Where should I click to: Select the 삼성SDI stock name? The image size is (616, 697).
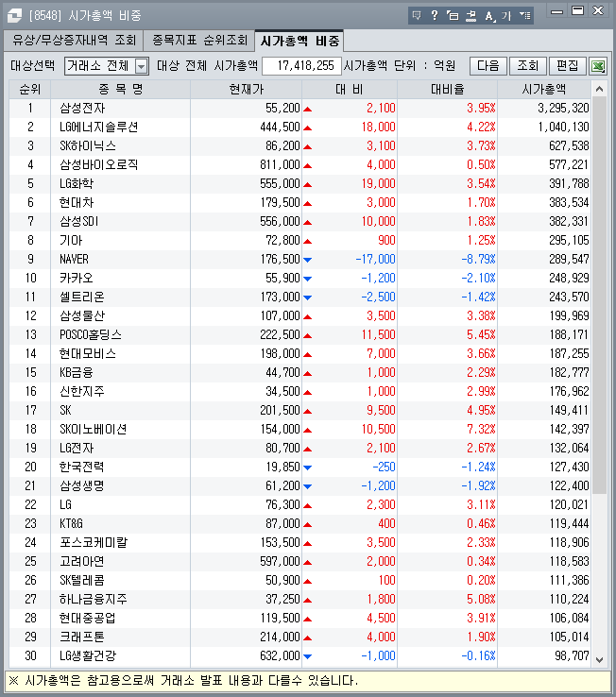(x=79, y=221)
